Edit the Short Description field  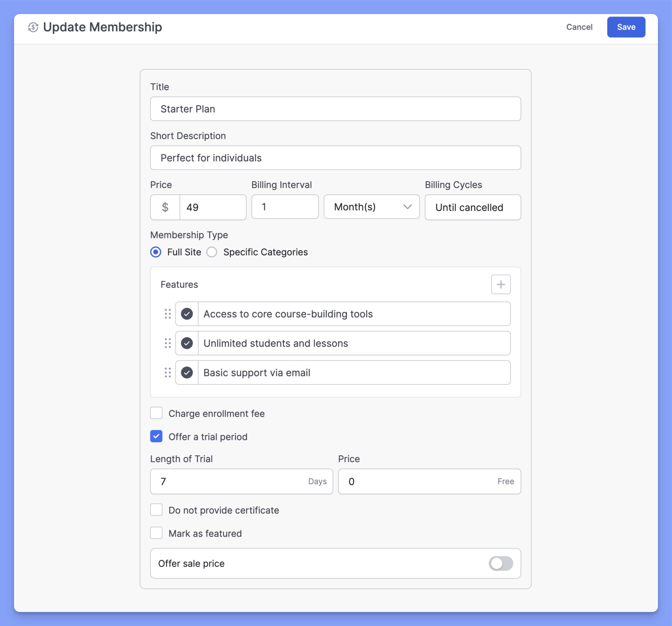point(335,158)
